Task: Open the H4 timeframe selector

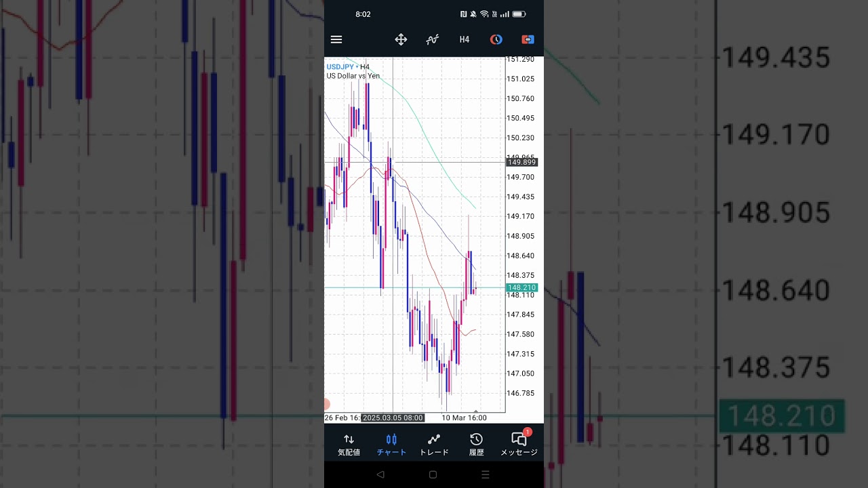Action: 465,39
